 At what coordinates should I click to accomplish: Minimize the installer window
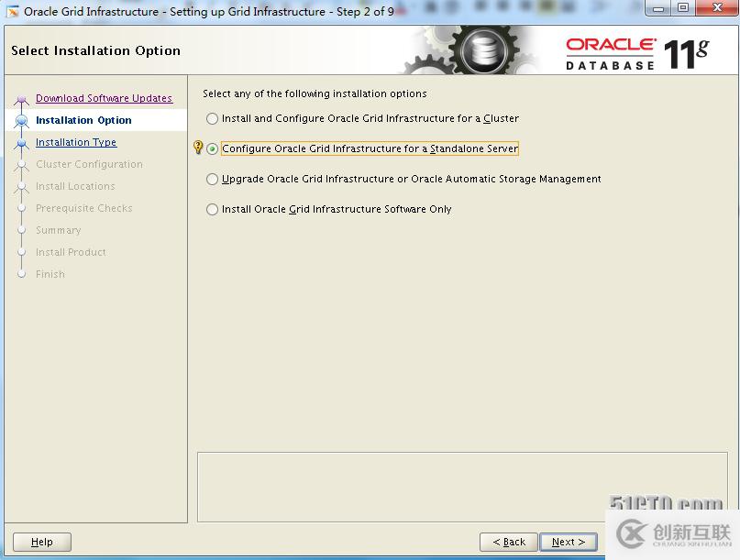(x=658, y=8)
